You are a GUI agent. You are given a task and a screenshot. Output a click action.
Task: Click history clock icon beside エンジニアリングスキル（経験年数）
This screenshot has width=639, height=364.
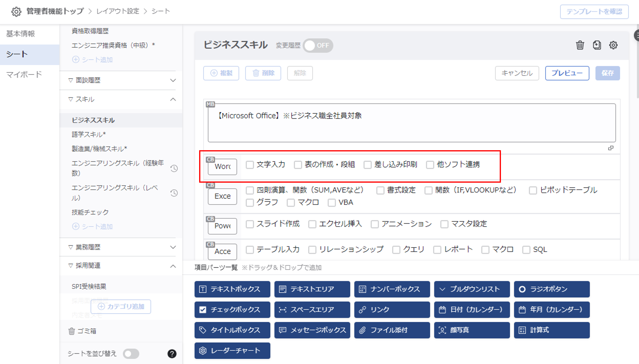(174, 168)
